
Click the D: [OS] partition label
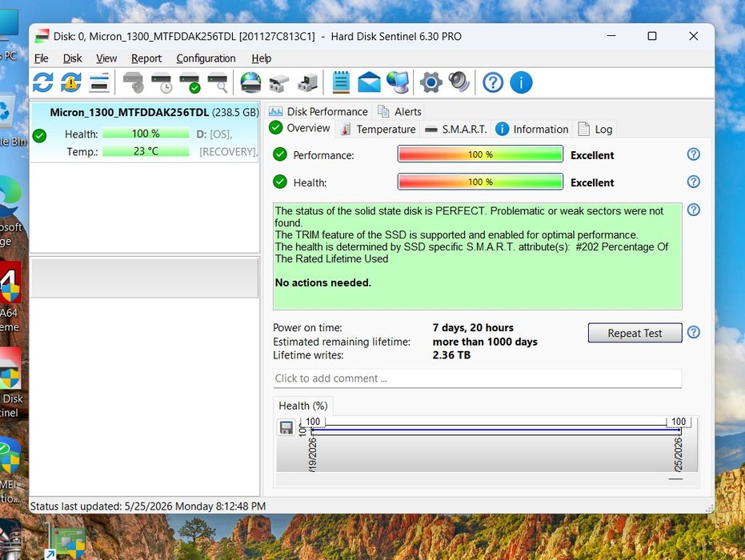coord(214,134)
